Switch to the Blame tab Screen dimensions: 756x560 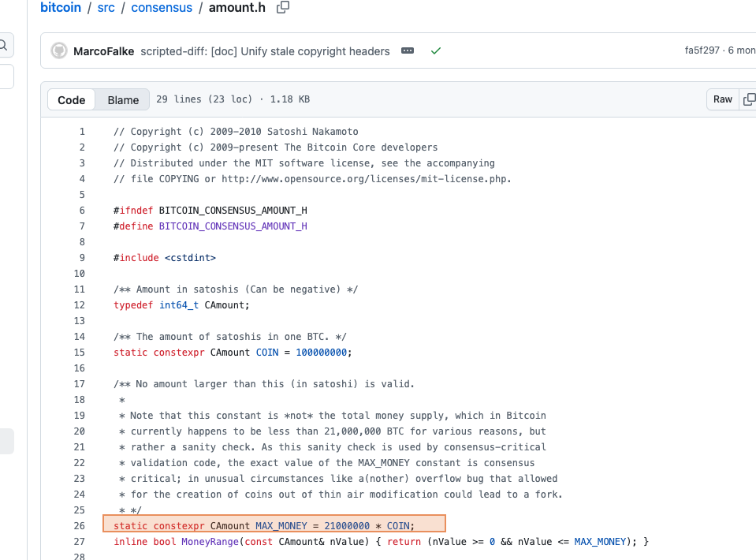[123, 100]
